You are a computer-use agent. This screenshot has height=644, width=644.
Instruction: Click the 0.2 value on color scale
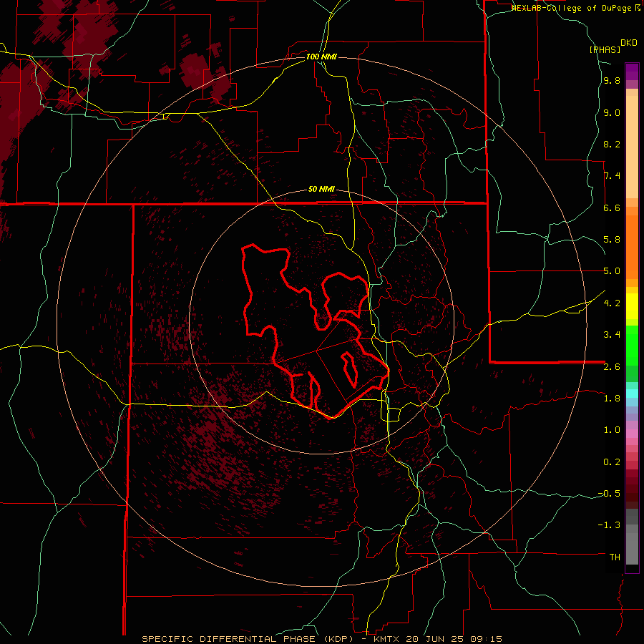coord(612,462)
